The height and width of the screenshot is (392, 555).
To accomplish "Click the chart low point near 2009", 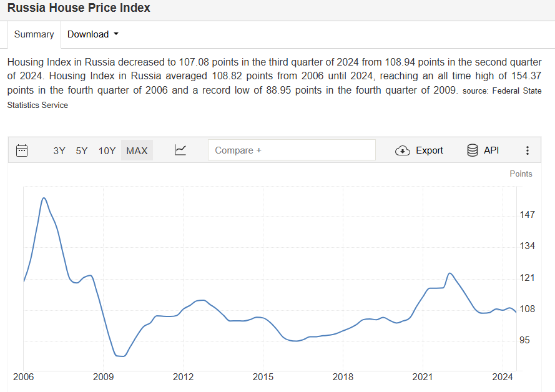I will (x=120, y=356).
